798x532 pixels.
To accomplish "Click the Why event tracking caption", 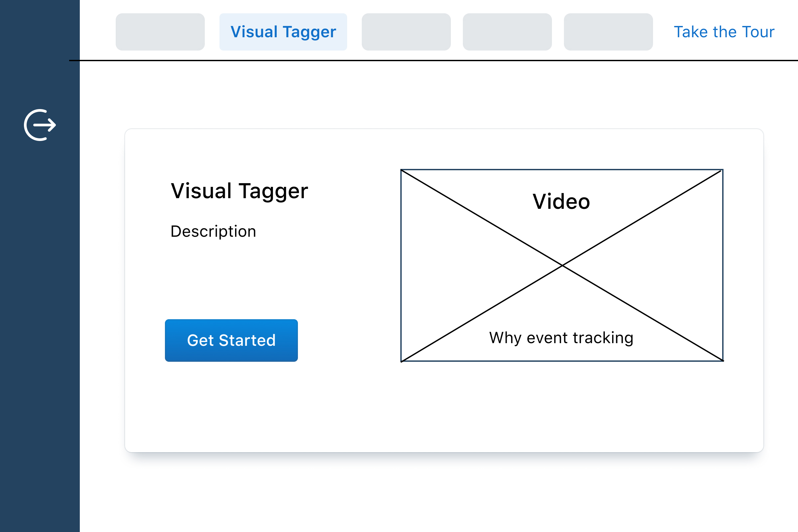I will 561,338.
